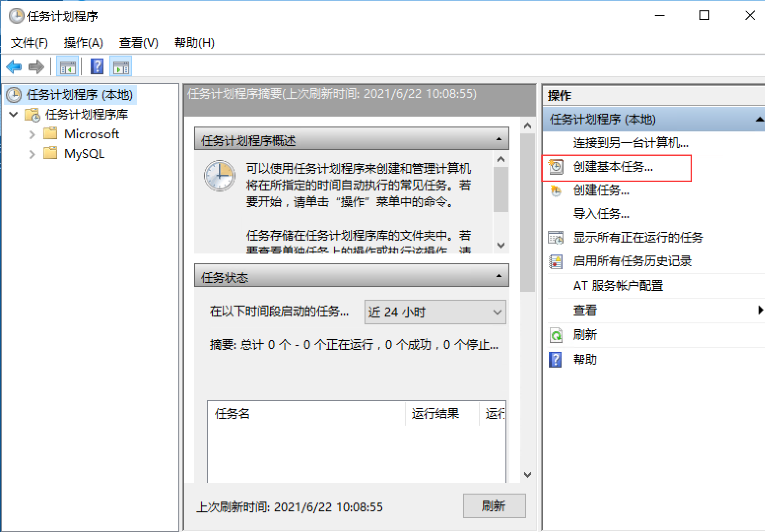Click the blue question mark toolbar icon

98,66
